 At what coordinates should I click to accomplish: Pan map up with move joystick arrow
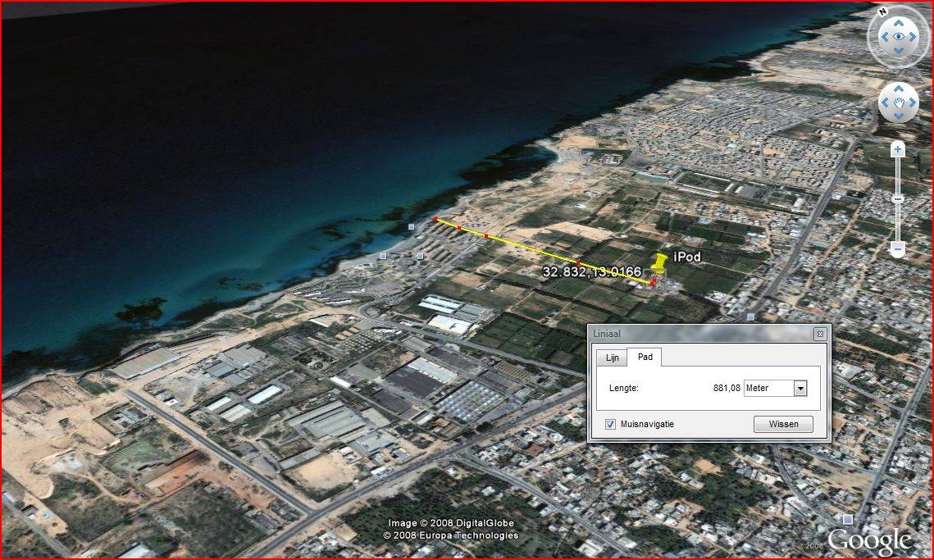tap(899, 89)
